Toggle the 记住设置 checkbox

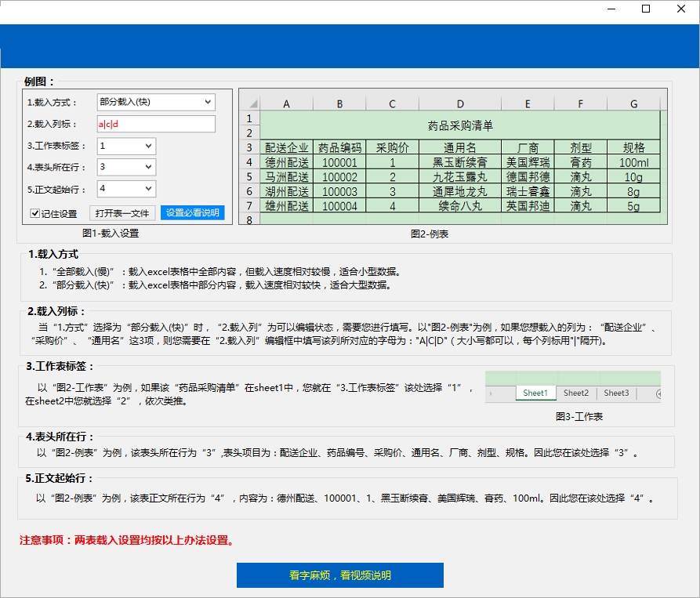[x=35, y=213]
